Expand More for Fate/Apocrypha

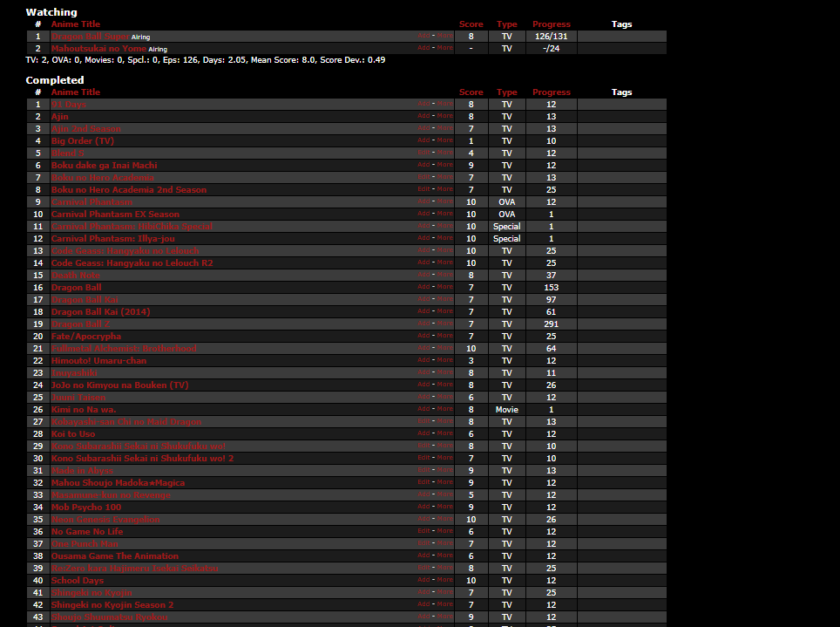444,335
